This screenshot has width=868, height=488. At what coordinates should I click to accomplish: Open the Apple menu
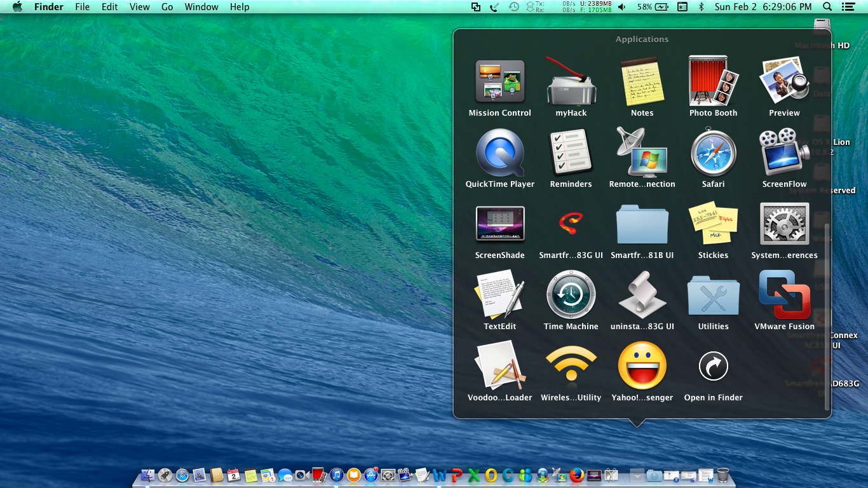(17, 7)
